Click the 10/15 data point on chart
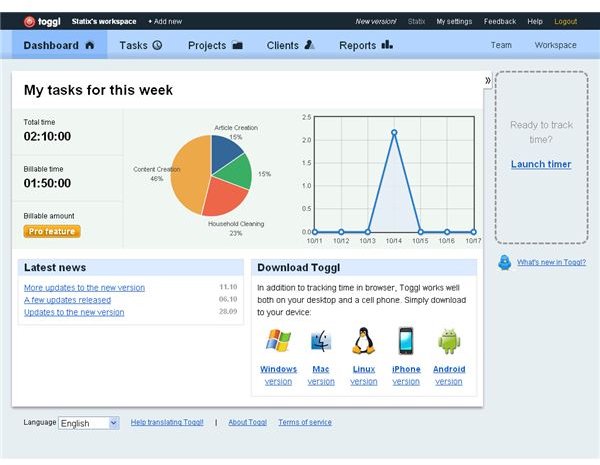 420,232
